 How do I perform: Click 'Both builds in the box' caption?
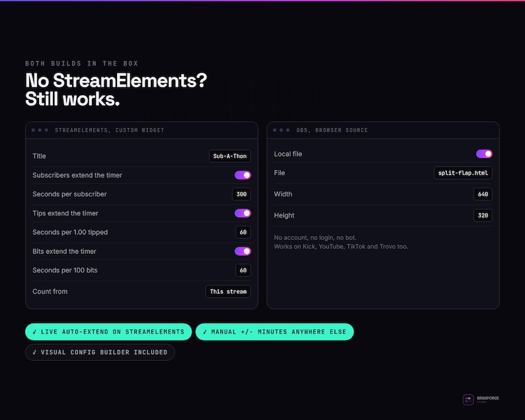pyautogui.click(x=82, y=63)
